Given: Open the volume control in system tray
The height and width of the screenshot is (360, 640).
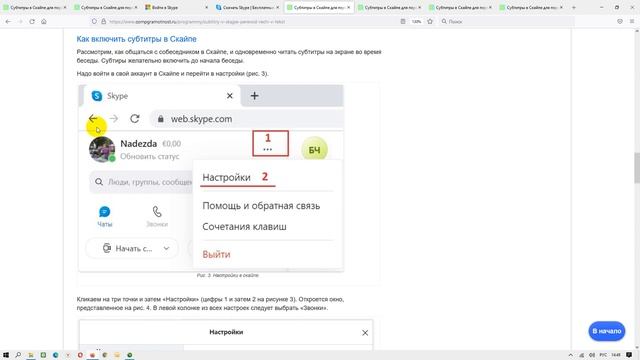Looking at the screenshot, I should (x=592, y=355).
